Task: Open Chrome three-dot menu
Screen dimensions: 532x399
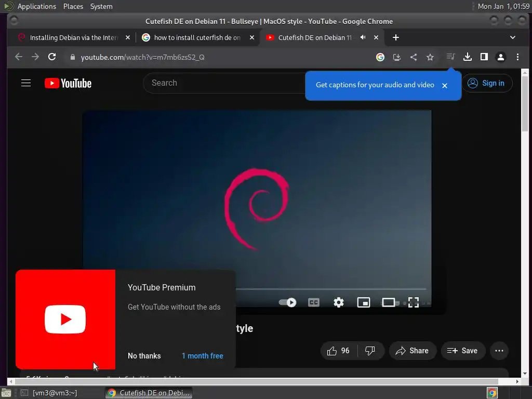Action: click(x=517, y=57)
